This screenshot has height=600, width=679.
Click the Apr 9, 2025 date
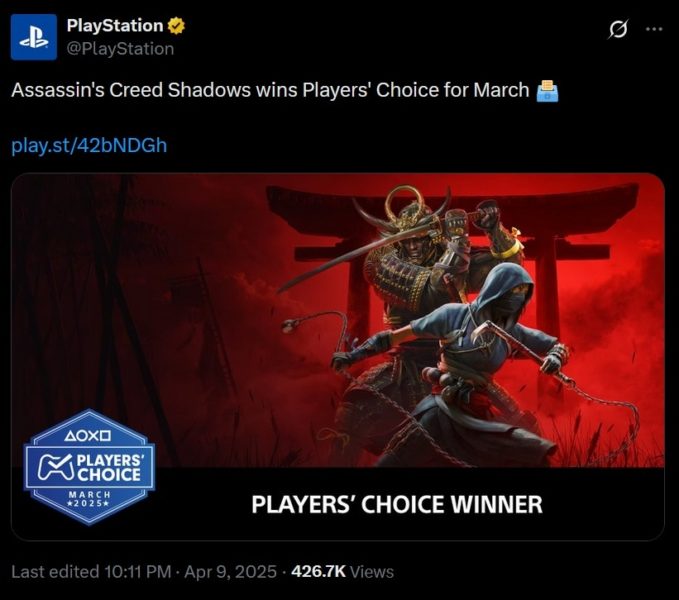[230, 572]
